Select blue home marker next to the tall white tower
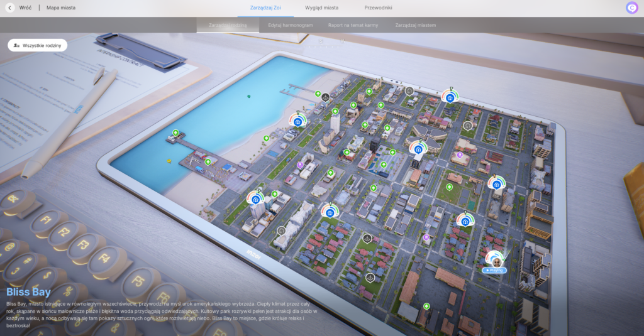Viewport: 644px width, 336px height. pyautogui.click(x=255, y=199)
